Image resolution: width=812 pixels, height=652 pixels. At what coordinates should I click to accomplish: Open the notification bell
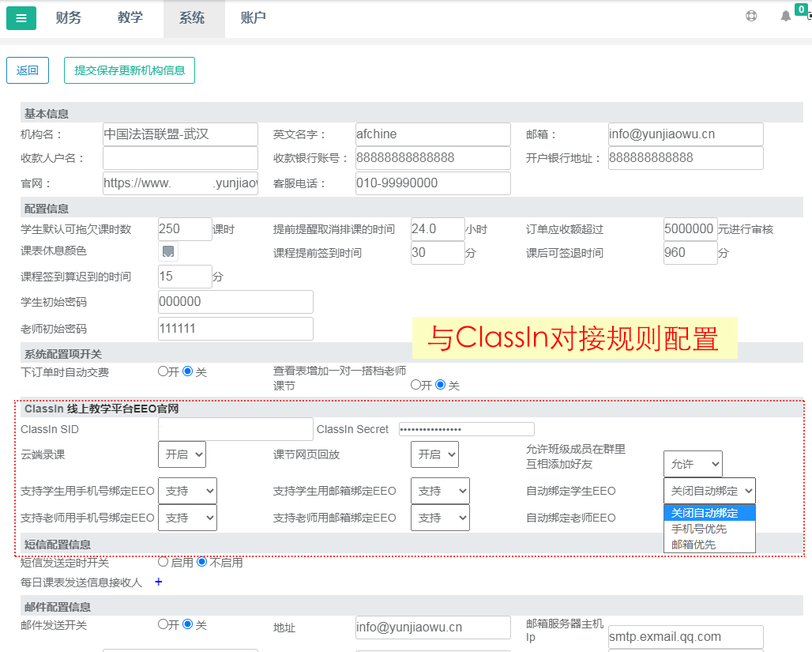click(785, 17)
